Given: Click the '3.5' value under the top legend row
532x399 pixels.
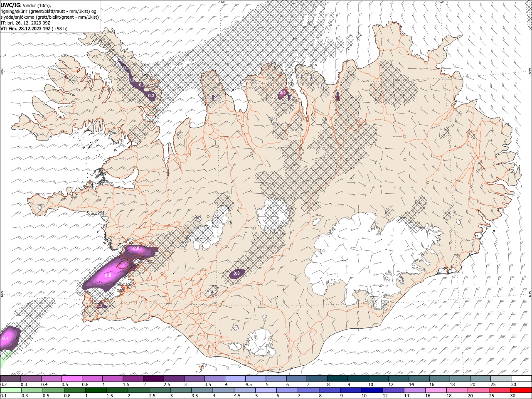Looking at the screenshot, I should (x=208, y=384).
